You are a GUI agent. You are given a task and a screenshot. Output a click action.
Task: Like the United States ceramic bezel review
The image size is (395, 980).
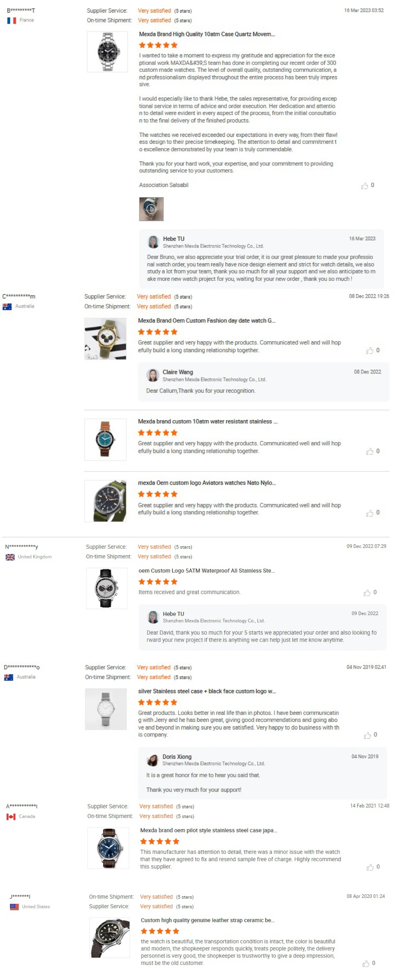click(366, 964)
